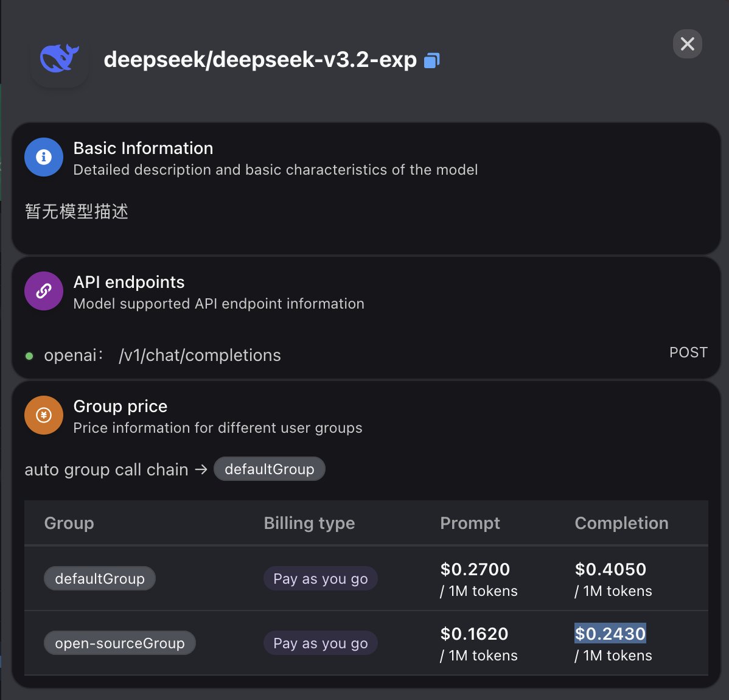The height and width of the screenshot is (700, 729).
Task: Click the model title deepseek/deepseek-v3.2-exp
Action: point(262,60)
